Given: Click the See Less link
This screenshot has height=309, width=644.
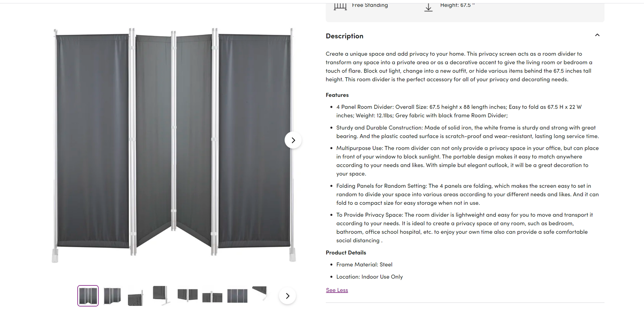Looking at the screenshot, I should [337, 290].
